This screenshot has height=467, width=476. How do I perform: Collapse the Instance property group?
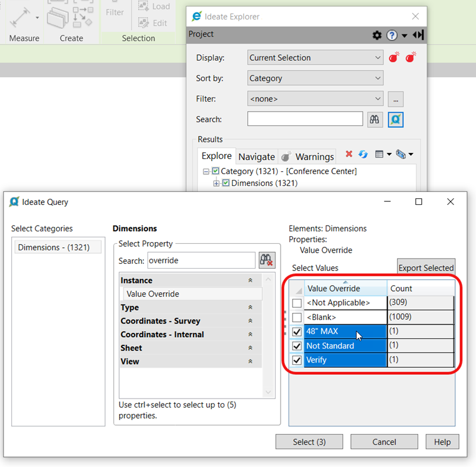[x=250, y=280]
